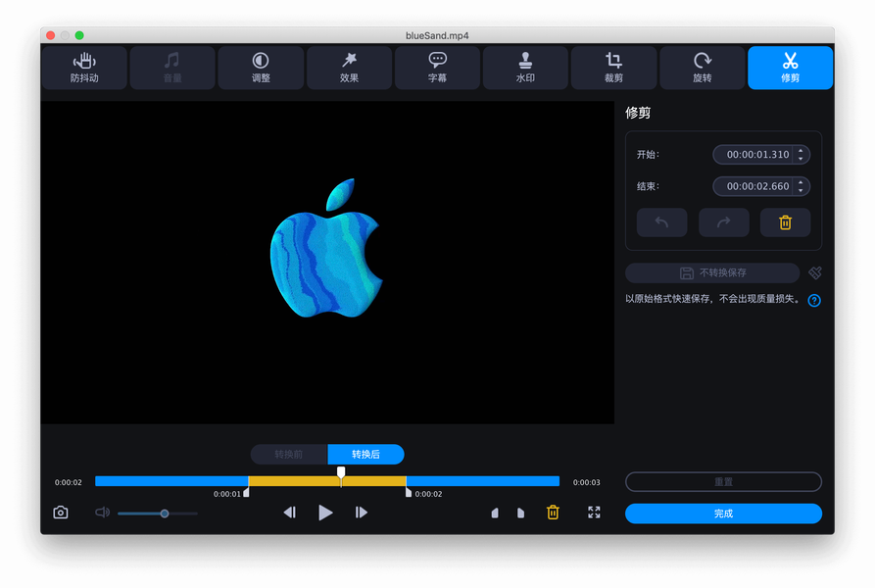This screenshot has height=588, width=875.
Task: Step back to the previous frame
Action: tap(290, 513)
